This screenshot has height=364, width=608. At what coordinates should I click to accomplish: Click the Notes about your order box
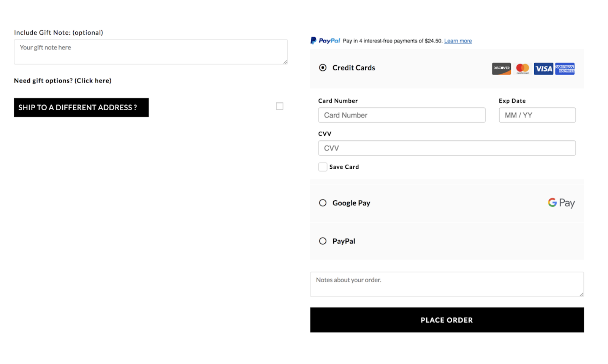447,284
